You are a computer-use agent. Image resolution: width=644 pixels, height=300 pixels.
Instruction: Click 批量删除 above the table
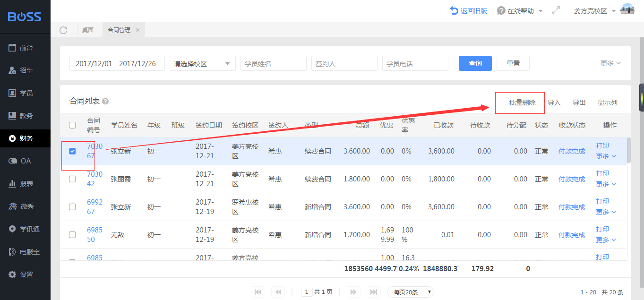pos(522,103)
